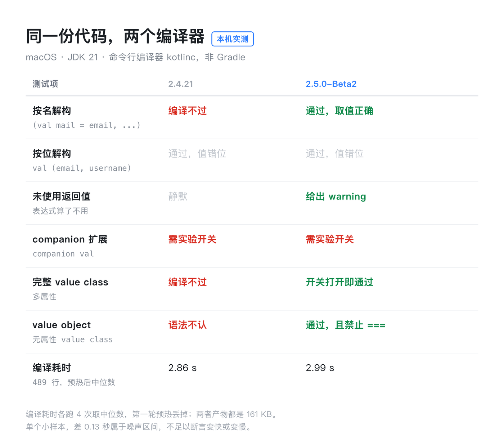Click the 按名解构 row label
504x441 pixels.
[x=52, y=111]
